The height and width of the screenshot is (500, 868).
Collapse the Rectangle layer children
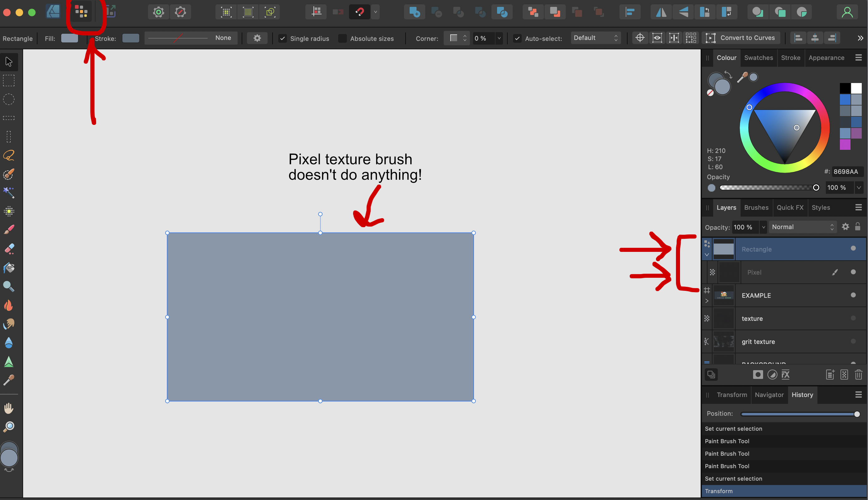pyautogui.click(x=707, y=255)
